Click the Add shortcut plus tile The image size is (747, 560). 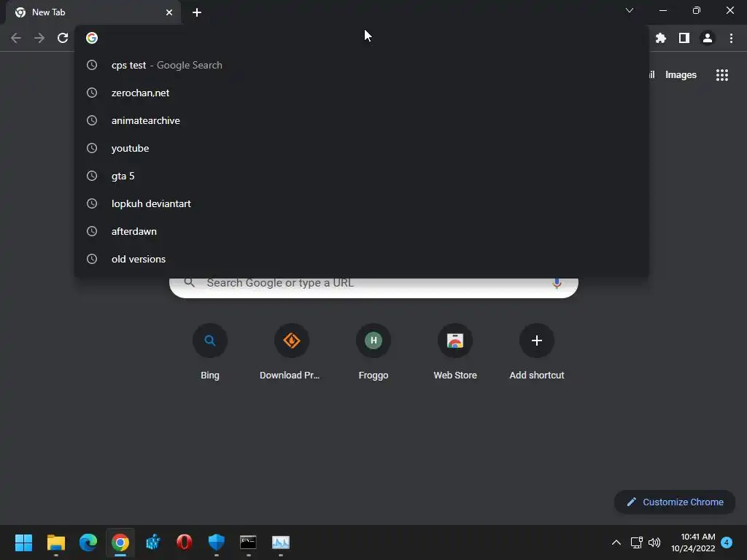pos(537,351)
